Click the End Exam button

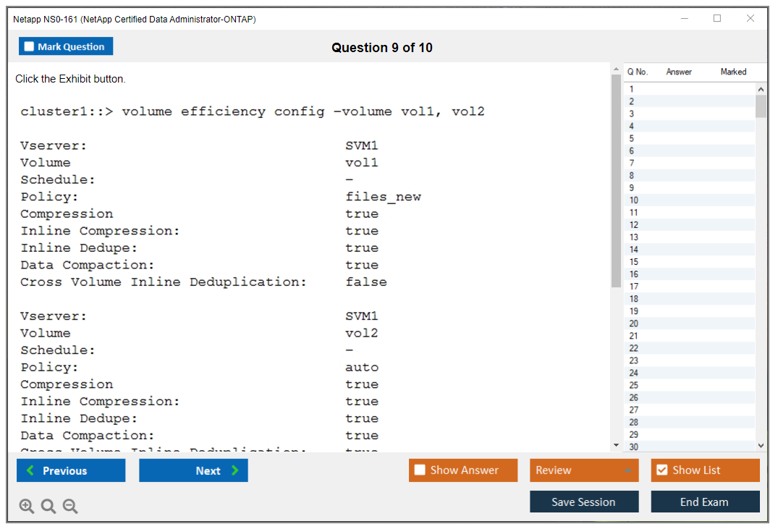(x=705, y=502)
